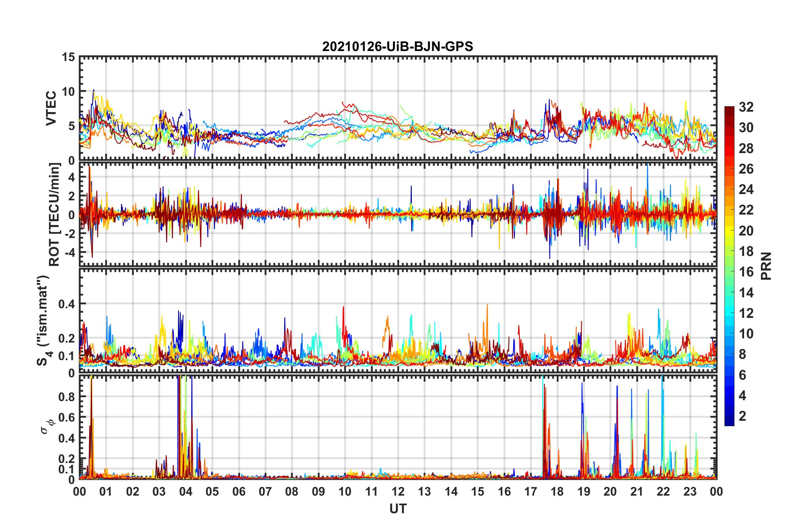
Task: Click the UT axis hour label 19
Action: coord(584,491)
